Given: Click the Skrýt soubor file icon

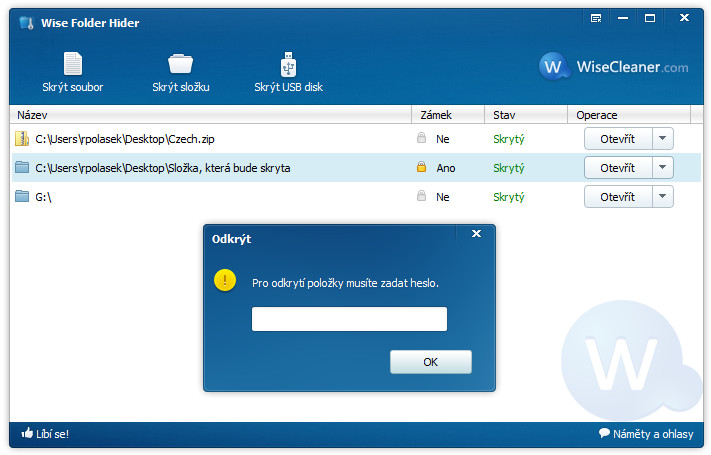Looking at the screenshot, I should tap(73, 64).
